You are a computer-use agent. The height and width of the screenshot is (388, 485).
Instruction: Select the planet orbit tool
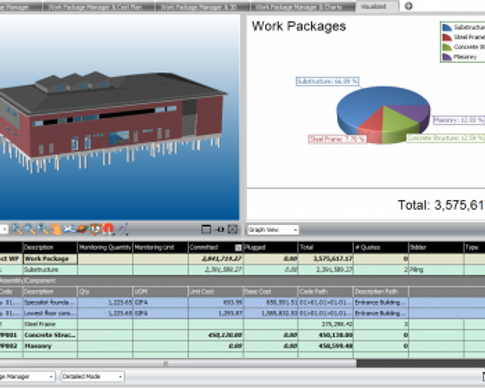83,229
